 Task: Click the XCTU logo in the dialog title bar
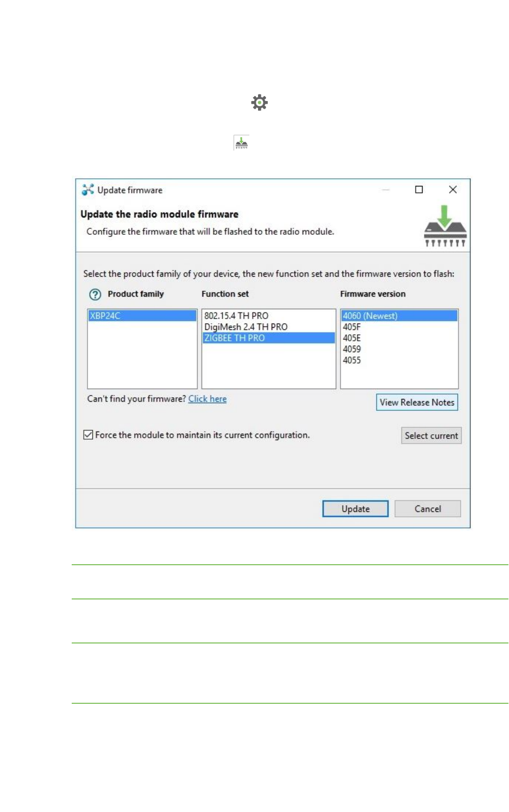[88, 190]
